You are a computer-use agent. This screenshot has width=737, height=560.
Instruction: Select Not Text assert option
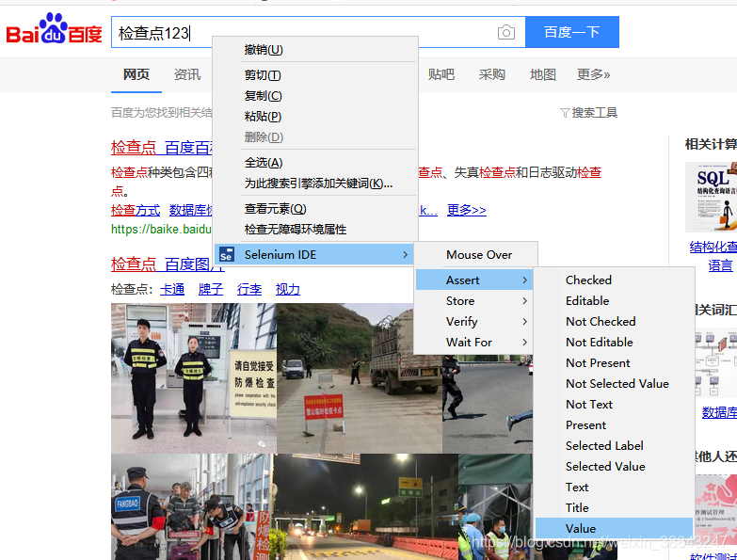coord(614,404)
